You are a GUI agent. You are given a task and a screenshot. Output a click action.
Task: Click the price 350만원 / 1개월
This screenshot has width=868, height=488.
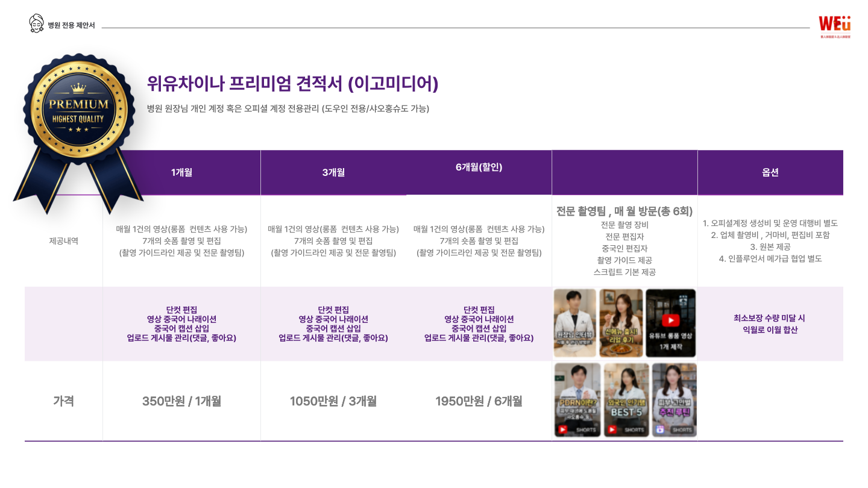pos(181,401)
